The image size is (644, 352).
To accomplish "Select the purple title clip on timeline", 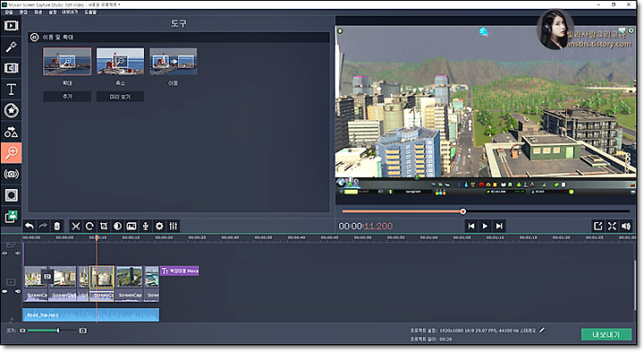I will (x=180, y=270).
